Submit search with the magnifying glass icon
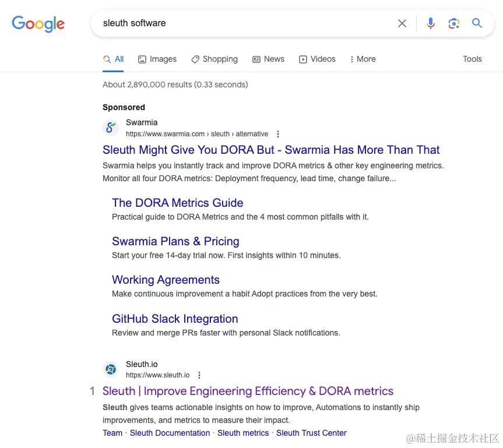 (477, 23)
